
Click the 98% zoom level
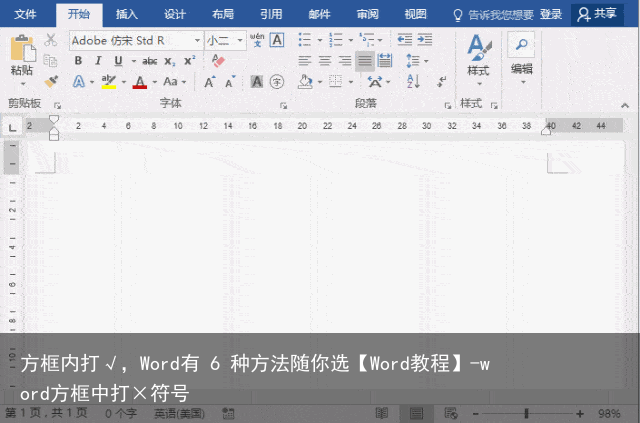click(609, 414)
